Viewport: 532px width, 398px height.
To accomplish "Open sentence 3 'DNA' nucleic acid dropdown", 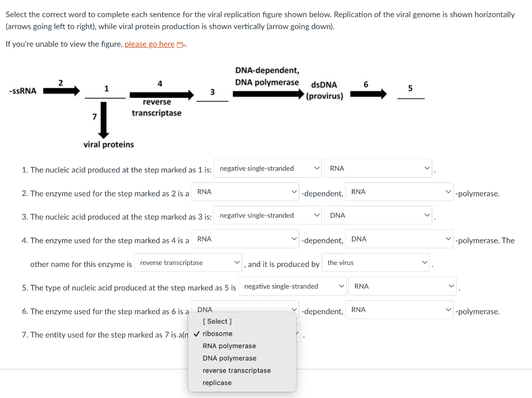I will tap(378, 215).
